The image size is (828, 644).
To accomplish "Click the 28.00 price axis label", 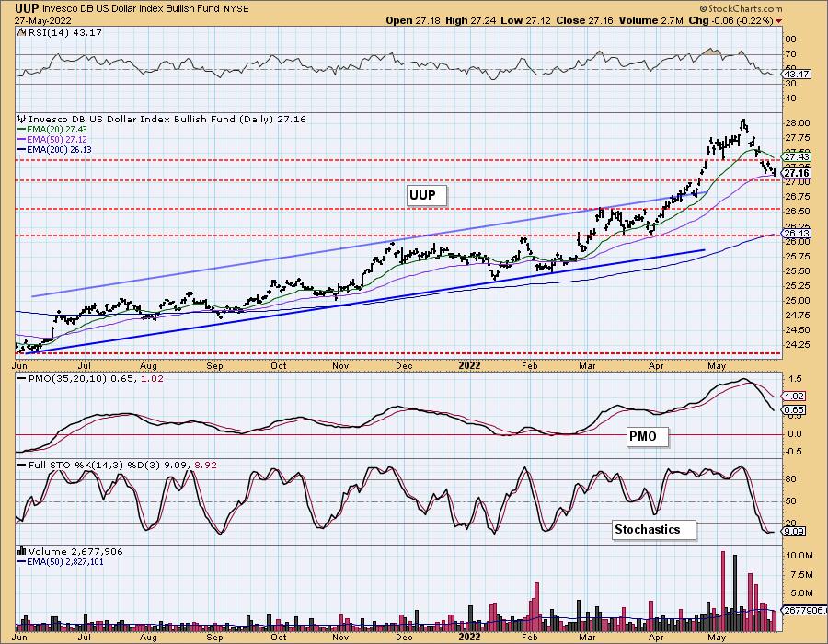I will [x=798, y=123].
